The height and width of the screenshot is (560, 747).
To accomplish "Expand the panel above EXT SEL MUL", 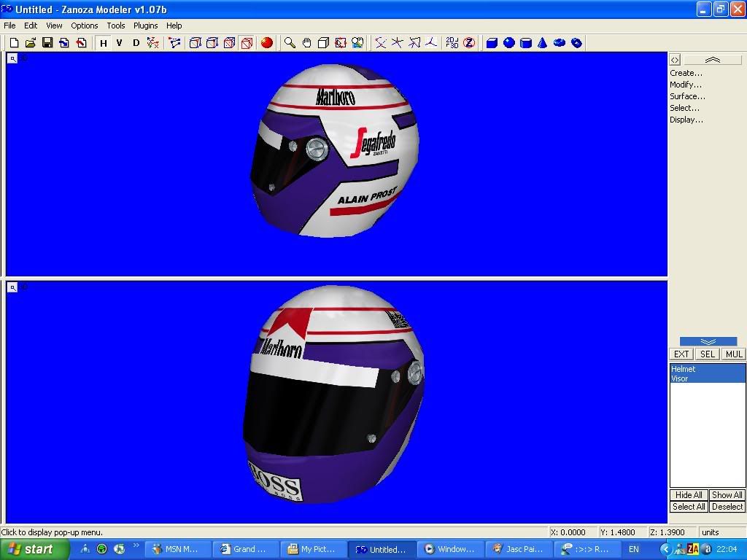I will [707, 341].
